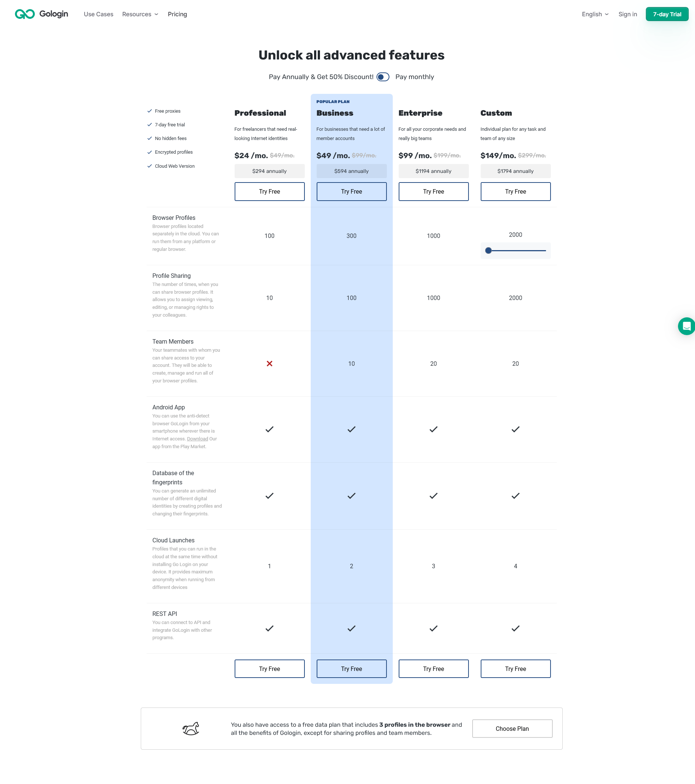This screenshot has height=784, width=695.
Task: Follow the Download link in Android App
Action: pyautogui.click(x=197, y=439)
